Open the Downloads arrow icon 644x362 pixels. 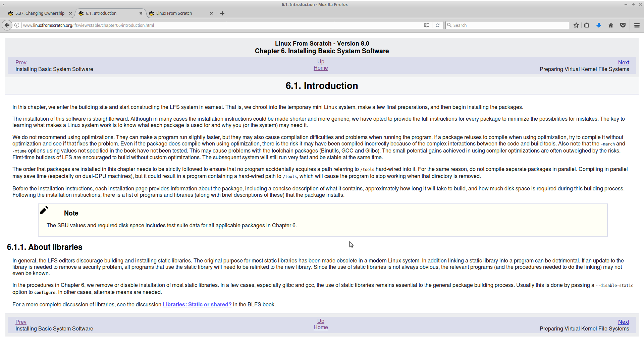[x=599, y=25]
